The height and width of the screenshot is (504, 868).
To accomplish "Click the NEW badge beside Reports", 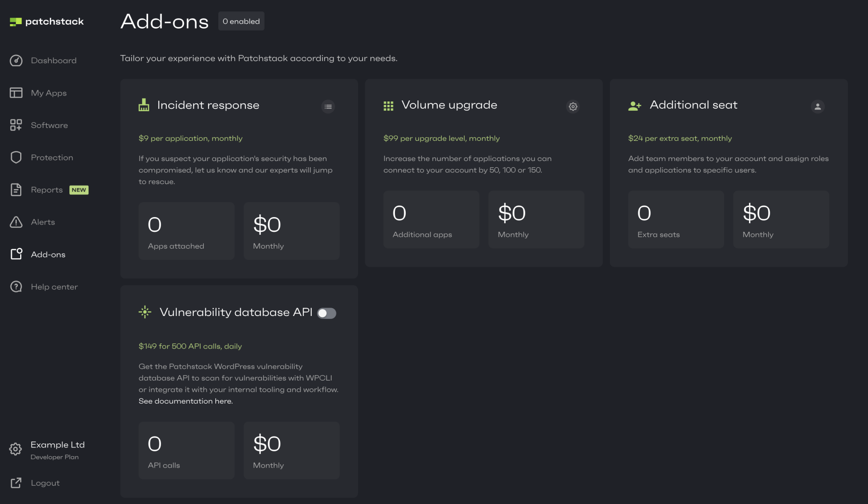I will tap(79, 190).
